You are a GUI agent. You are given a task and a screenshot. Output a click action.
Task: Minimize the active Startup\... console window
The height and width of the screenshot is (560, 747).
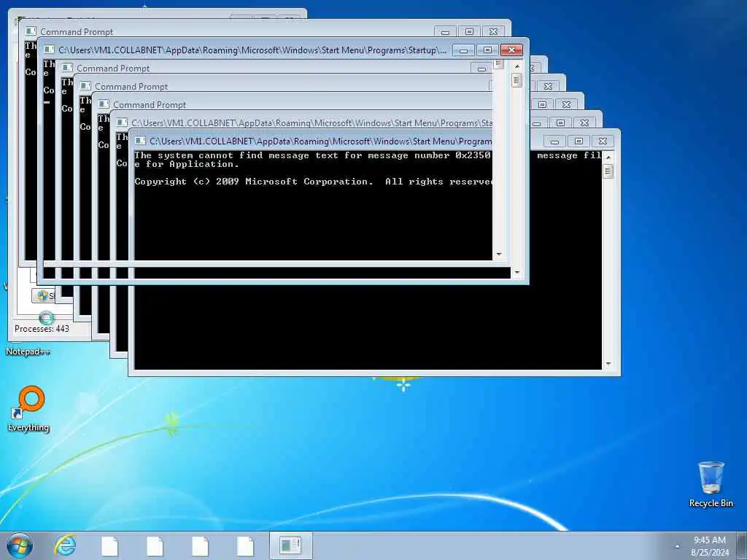(463, 50)
